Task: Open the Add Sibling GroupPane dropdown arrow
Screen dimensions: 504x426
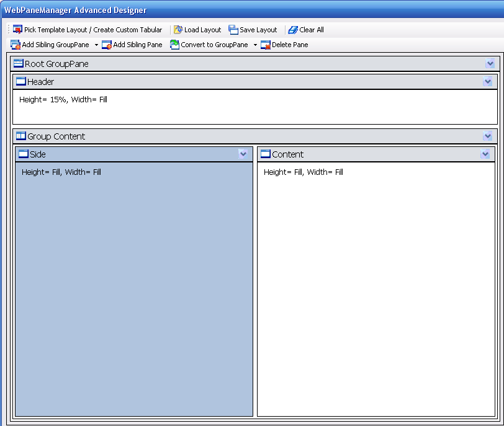Action: click(96, 45)
